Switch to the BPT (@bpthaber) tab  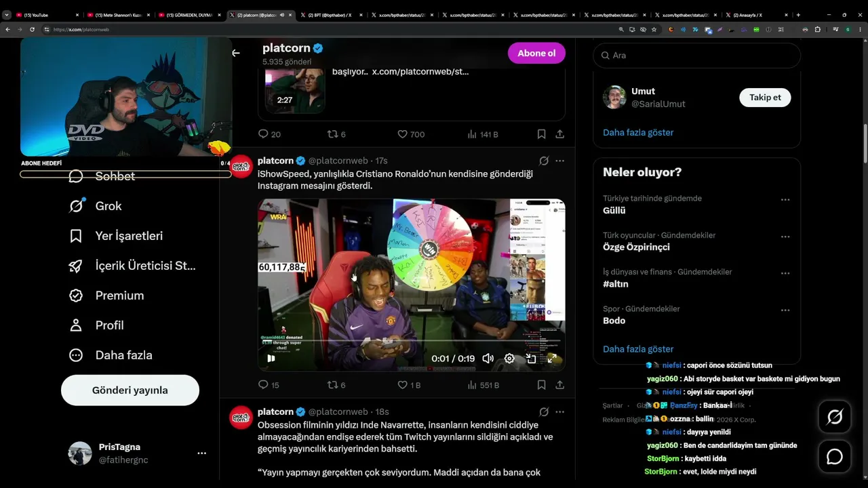332,15
